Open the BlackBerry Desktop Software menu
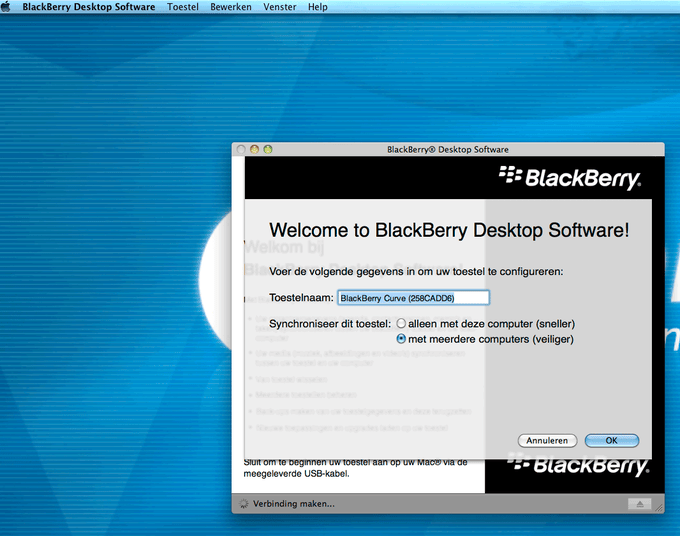Viewport: 680px width, 536px height. pyautogui.click(x=88, y=7)
